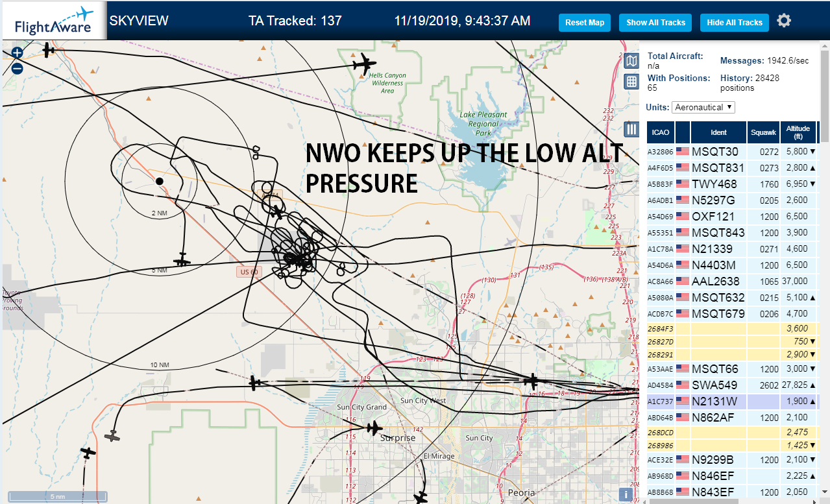
Task: Select the aircraft at the map's bottom edge near Peoria
Action: click(421, 498)
